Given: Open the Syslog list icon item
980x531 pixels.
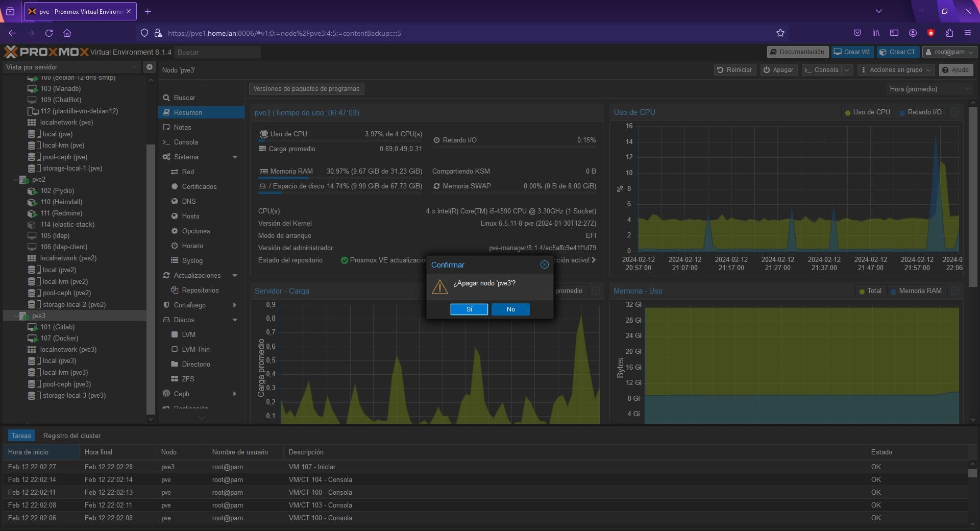Looking at the screenshot, I should pos(175,260).
